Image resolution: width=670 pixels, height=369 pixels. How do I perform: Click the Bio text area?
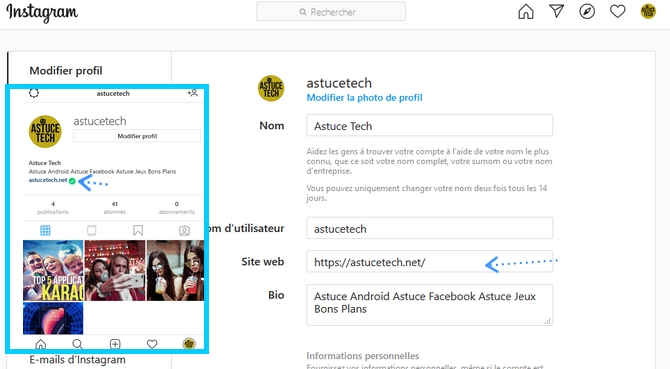tap(429, 305)
